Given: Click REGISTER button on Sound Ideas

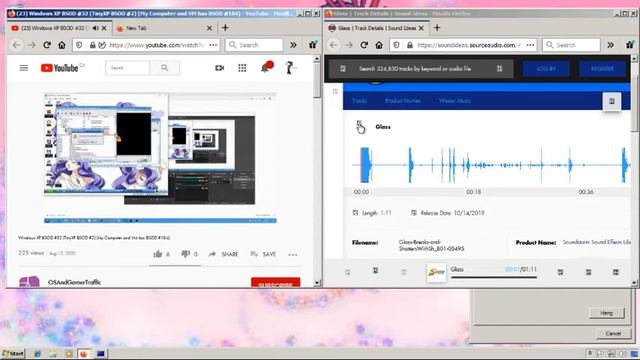Looking at the screenshot, I should [x=602, y=69].
